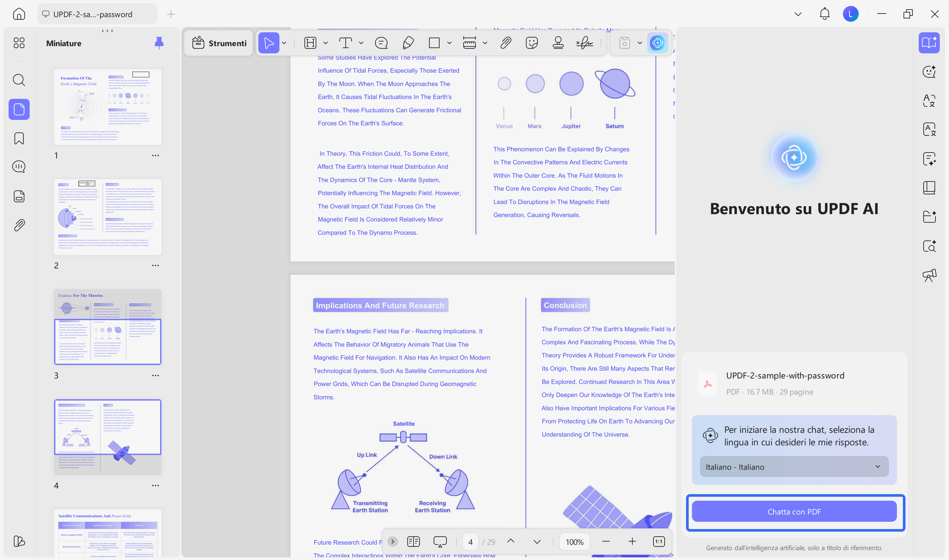
Task: Select the pencil drawing tool
Action: (x=408, y=43)
